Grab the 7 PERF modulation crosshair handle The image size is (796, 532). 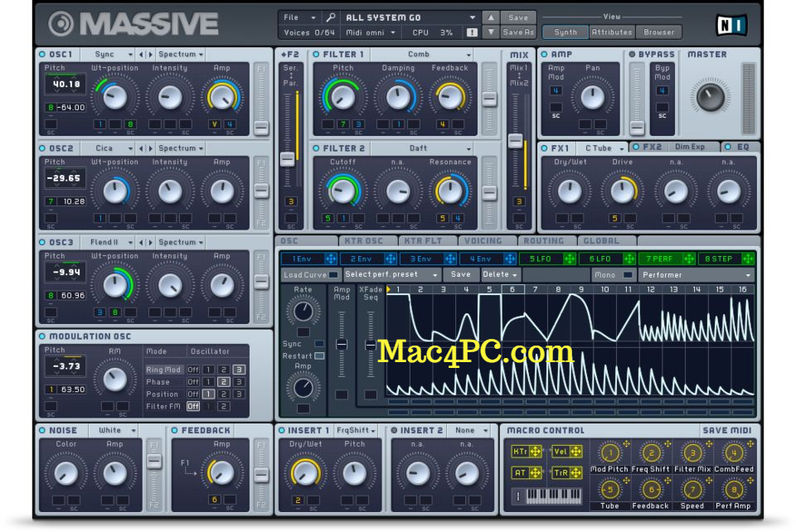pos(689,259)
